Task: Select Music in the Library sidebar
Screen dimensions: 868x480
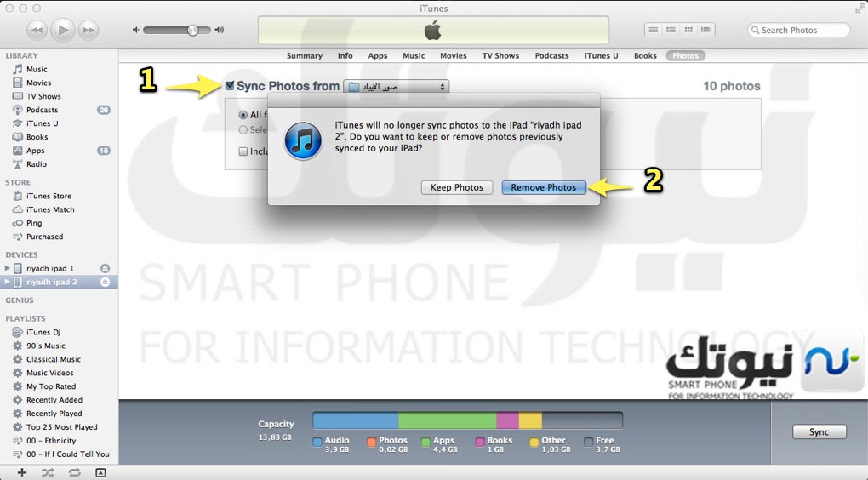Action: 37,69
